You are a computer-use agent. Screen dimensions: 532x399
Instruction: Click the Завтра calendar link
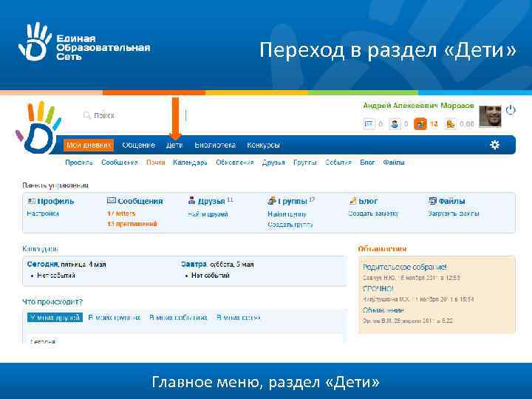(x=194, y=264)
